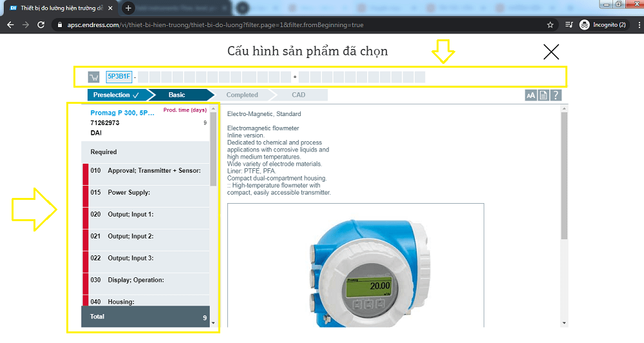Click material number 71262973
Viewport: 644px width, 343px height.
point(105,123)
